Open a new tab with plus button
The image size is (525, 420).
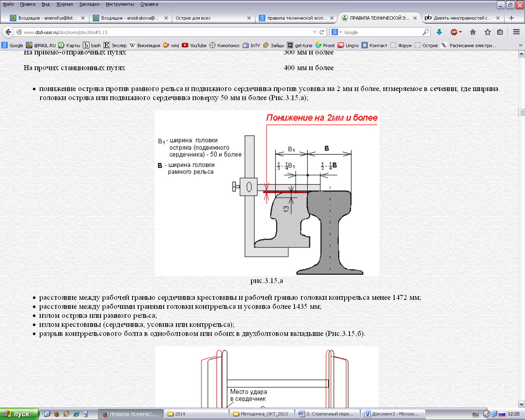[x=511, y=18]
